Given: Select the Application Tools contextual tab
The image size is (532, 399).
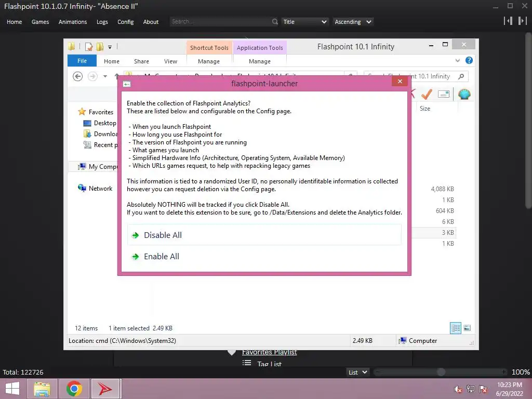Looking at the screenshot, I should 260,48.
